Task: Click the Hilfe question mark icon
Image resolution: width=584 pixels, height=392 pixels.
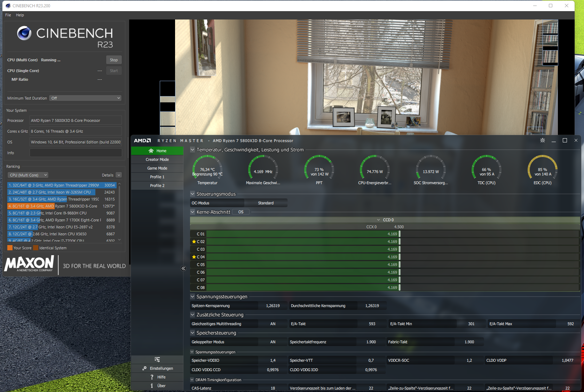Action: point(152,377)
